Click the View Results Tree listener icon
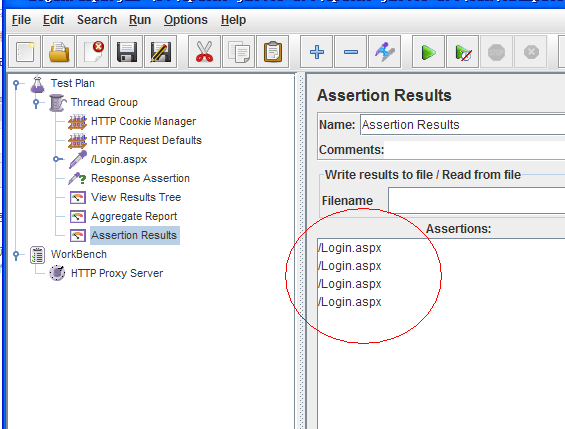565x429 pixels. point(77,198)
